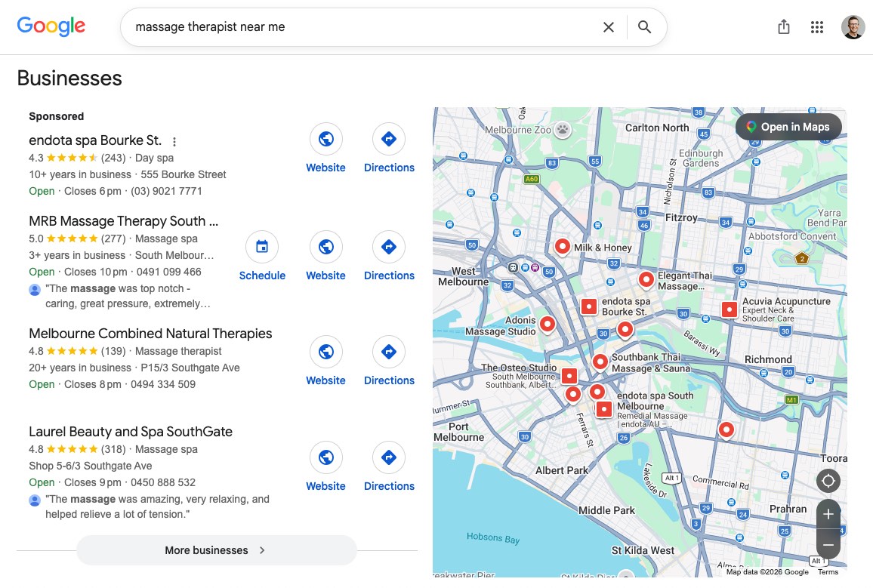The height and width of the screenshot is (588, 873).
Task: Click the 555 Bourke Street address text
Action: tap(184, 174)
